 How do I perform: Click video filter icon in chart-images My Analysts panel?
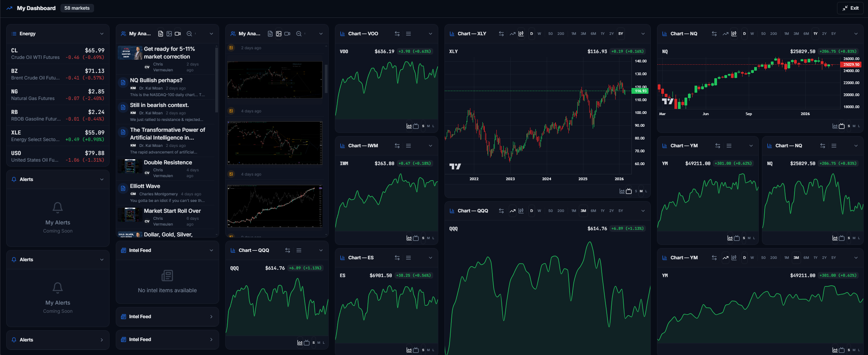pyautogui.click(x=287, y=34)
